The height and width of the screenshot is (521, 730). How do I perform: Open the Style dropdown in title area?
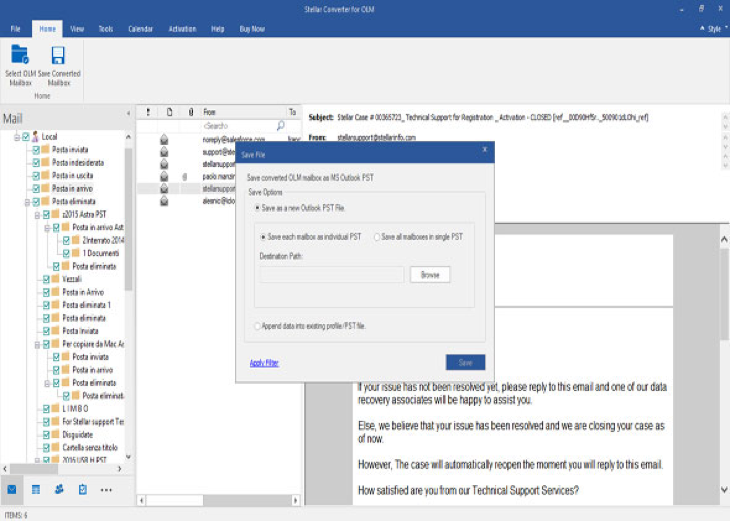(x=714, y=29)
